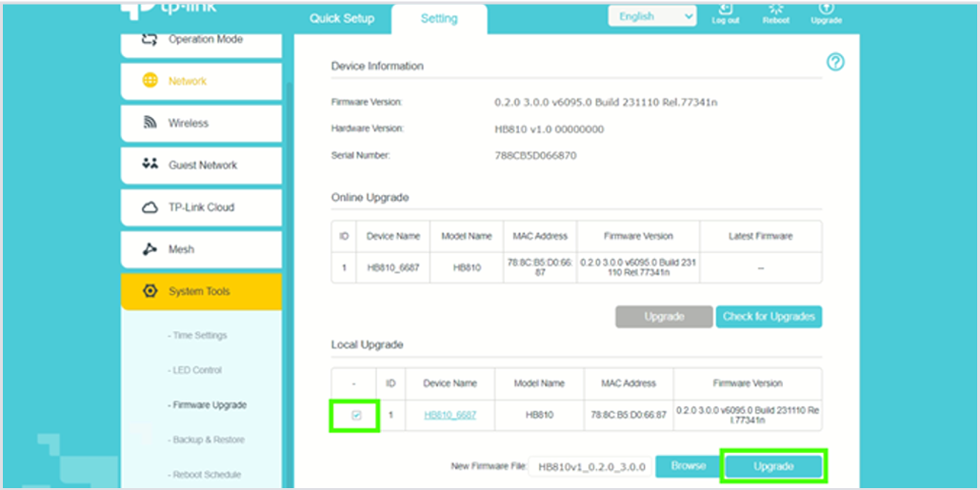The image size is (980, 490).
Task: Click Latest Firmware column header
Action: point(761,237)
